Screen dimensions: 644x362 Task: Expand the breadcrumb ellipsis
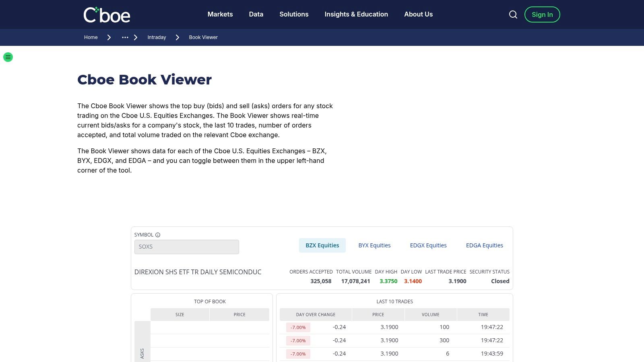(125, 37)
